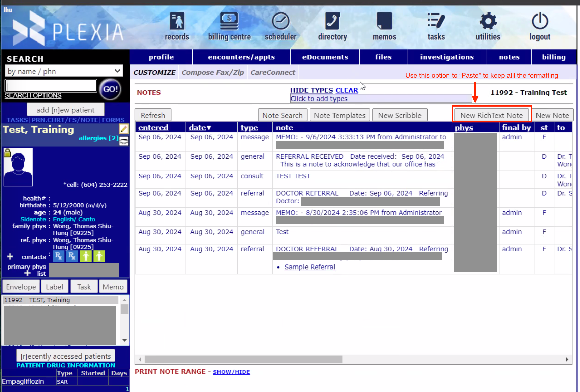
Task: Sort notes by date column
Action: pos(200,128)
